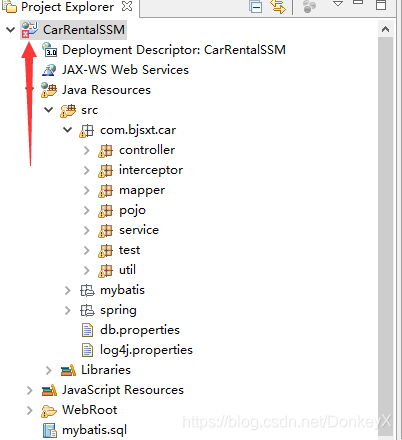The height and width of the screenshot is (440, 402).
Task: Select the pojo package label
Action: coord(132,210)
